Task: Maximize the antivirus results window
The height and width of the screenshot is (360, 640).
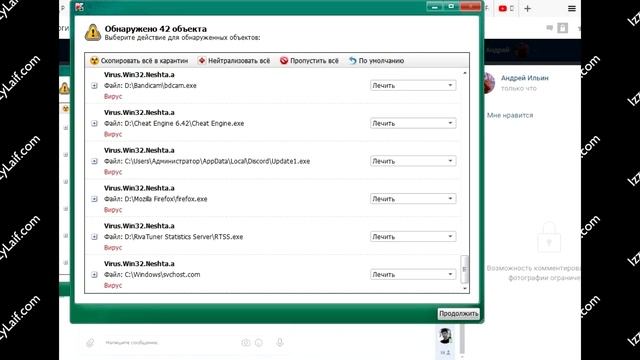Action: pyautogui.click(x=451, y=7)
